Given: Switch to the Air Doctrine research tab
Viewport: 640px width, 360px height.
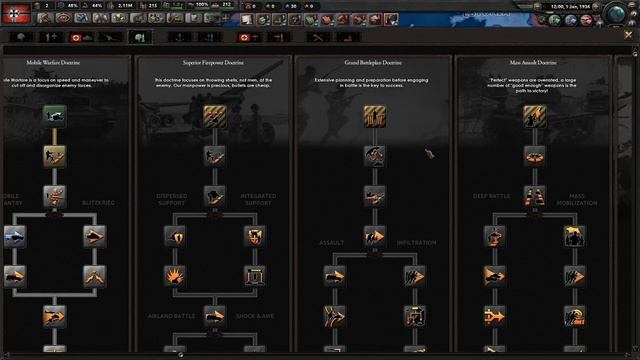Looking at the screenshot, I should coord(279,38).
